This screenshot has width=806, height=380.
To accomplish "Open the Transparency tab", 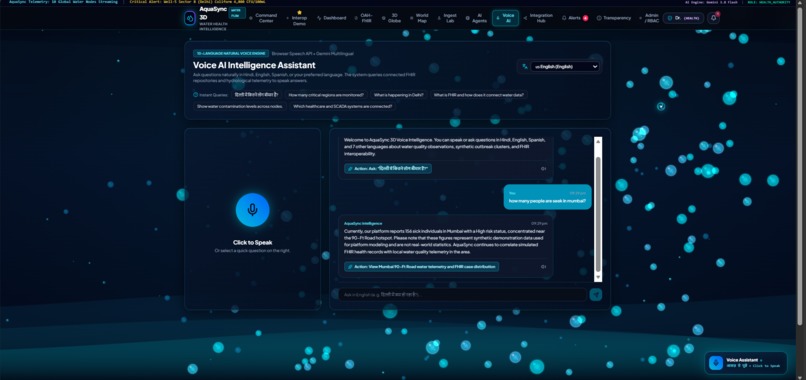I will (x=614, y=18).
